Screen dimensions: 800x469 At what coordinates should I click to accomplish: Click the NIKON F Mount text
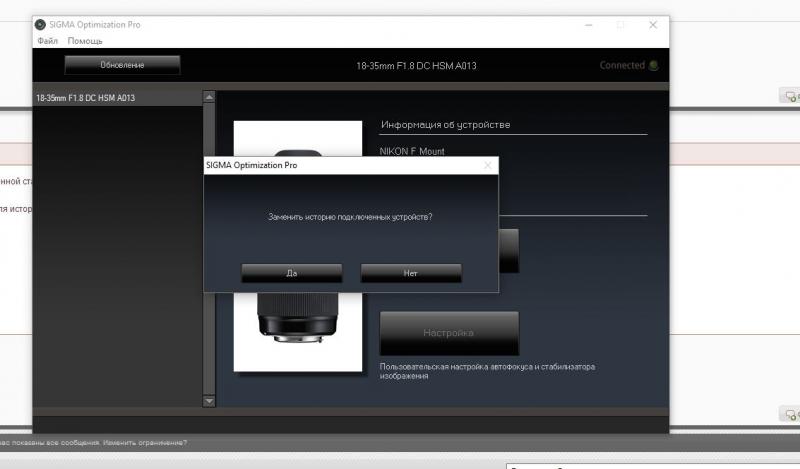pos(412,151)
